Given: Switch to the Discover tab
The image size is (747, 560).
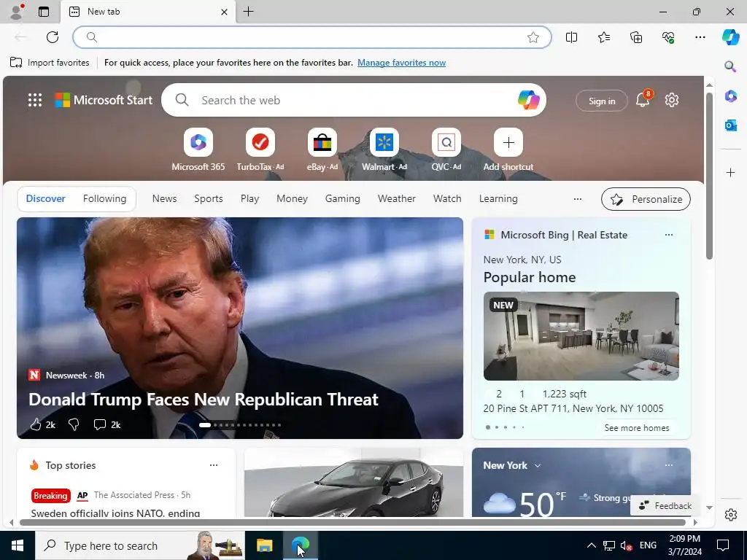Looking at the screenshot, I should (x=45, y=198).
